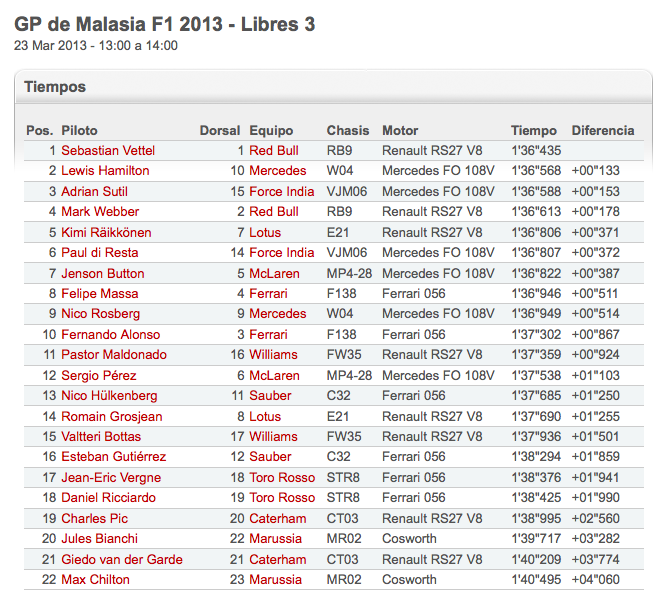Open the Pastor Maldonado link

(x=113, y=355)
